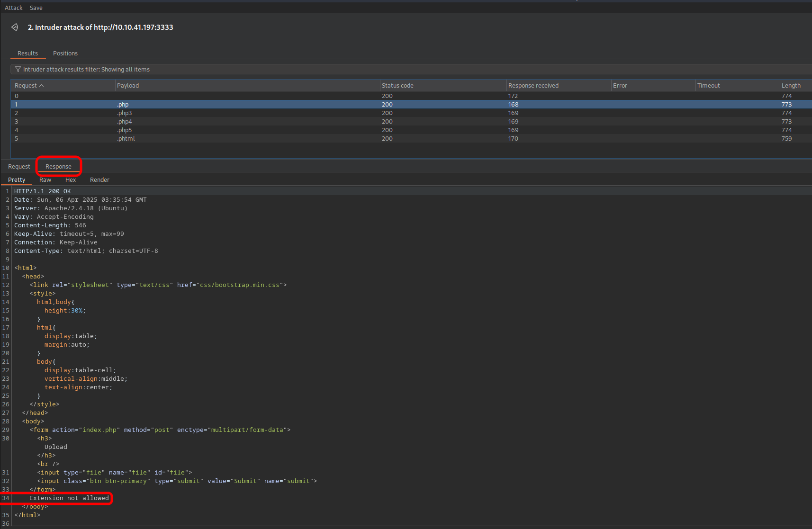Click the Content-Type text/html header line
This screenshot has width=812, height=529.
[86, 251]
